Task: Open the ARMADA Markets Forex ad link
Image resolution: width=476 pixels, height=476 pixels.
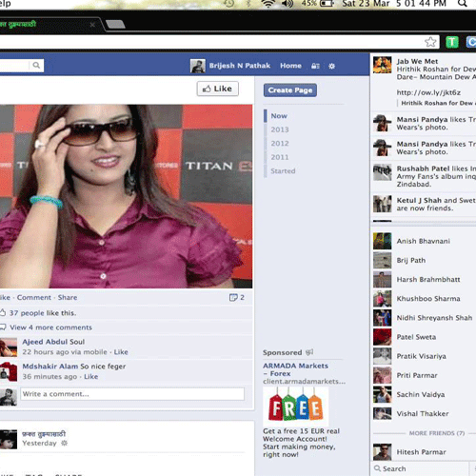Action: click(295, 369)
